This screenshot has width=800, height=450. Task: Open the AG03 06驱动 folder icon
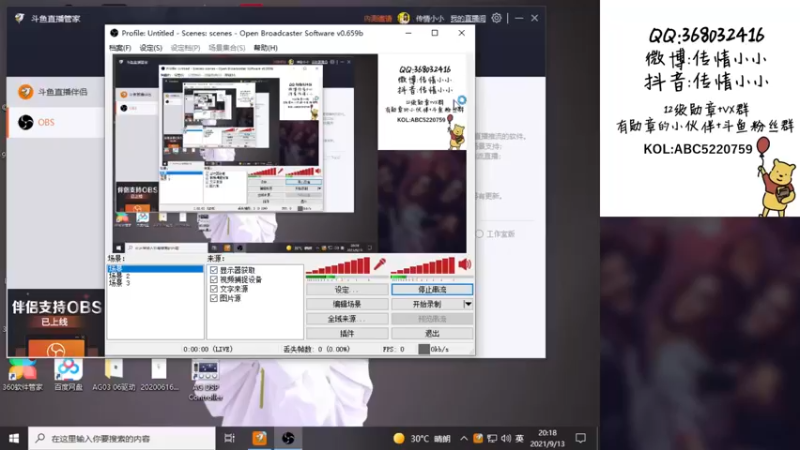point(114,375)
